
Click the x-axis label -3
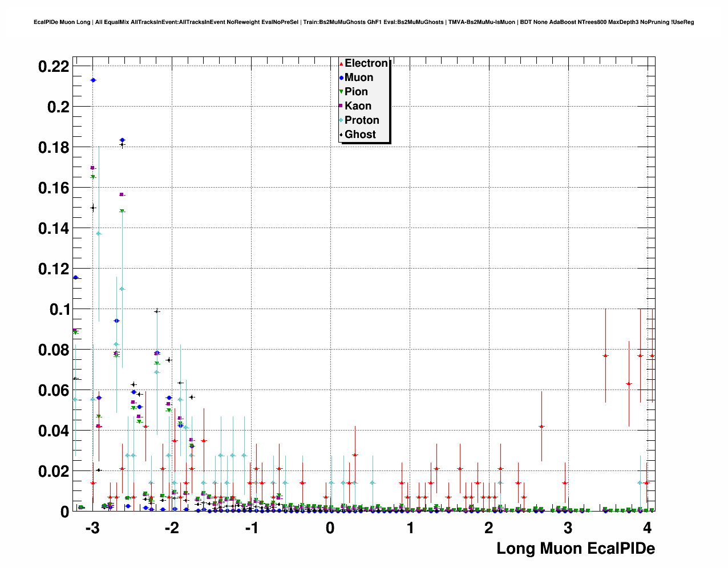pos(92,528)
